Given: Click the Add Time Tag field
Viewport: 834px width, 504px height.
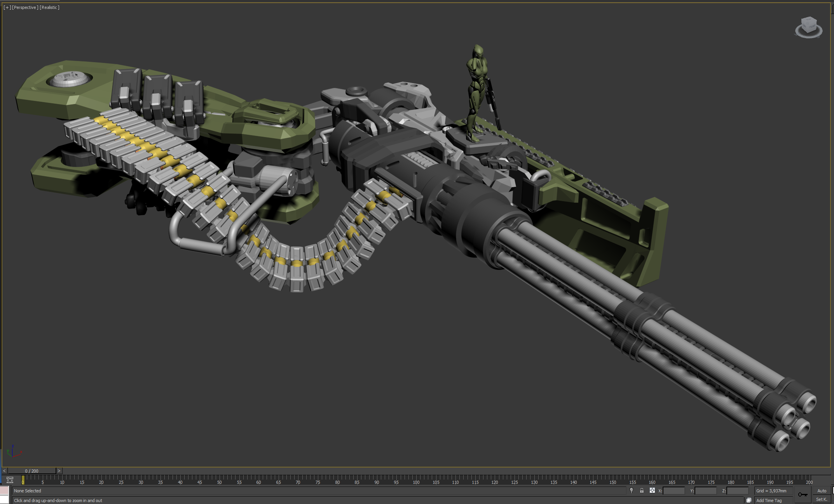Looking at the screenshot, I should (x=773, y=501).
